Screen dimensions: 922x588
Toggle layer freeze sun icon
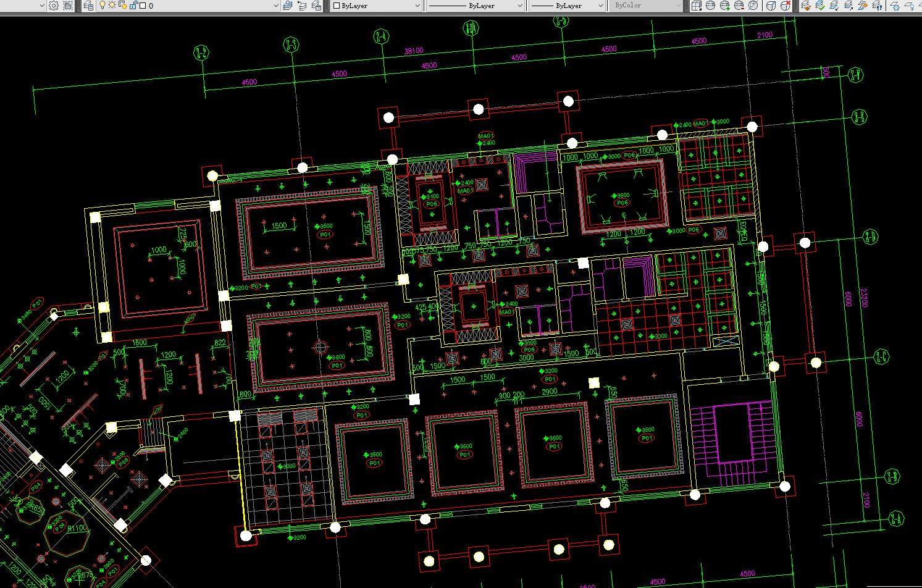112,6
